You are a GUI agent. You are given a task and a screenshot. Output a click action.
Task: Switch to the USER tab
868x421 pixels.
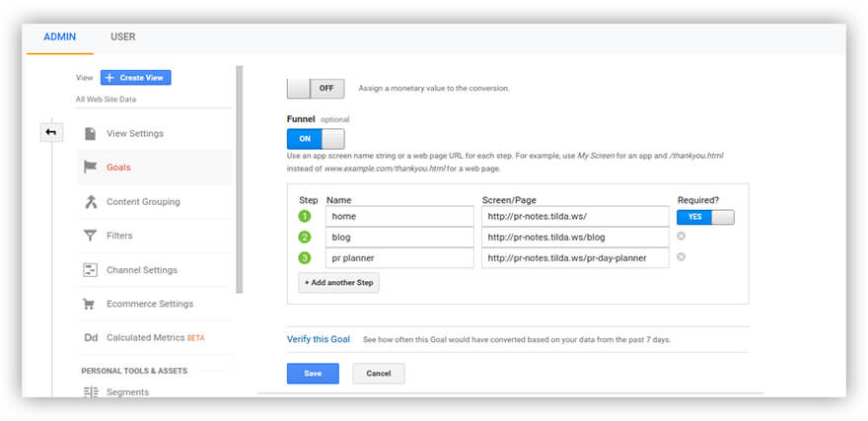coord(123,37)
